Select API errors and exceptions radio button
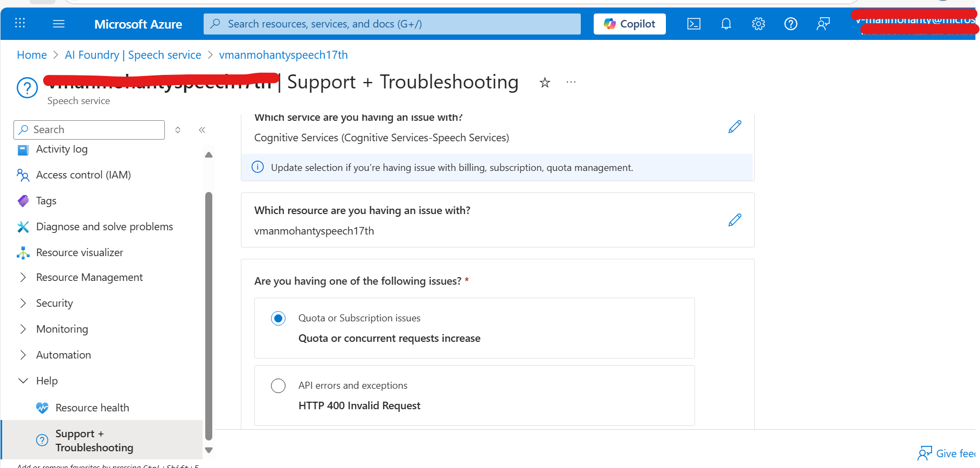 [x=278, y=386]
